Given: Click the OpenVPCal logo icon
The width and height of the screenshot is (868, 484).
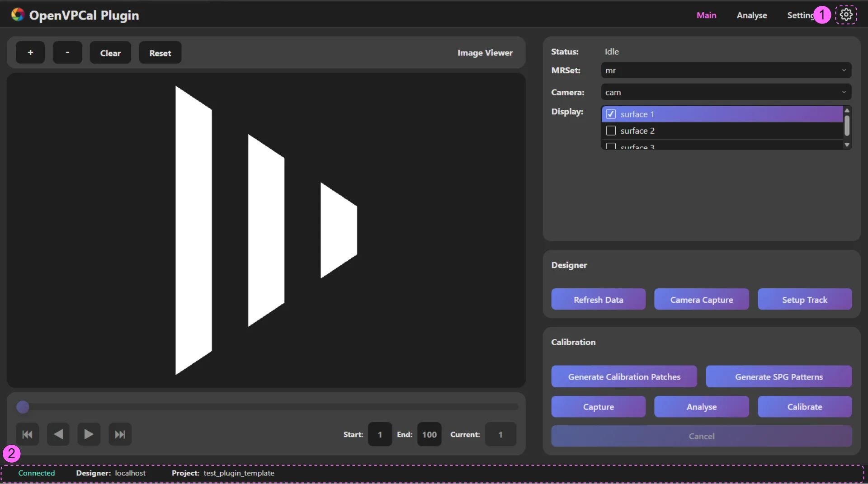Looking at the screenshot, I should [18, 15].
